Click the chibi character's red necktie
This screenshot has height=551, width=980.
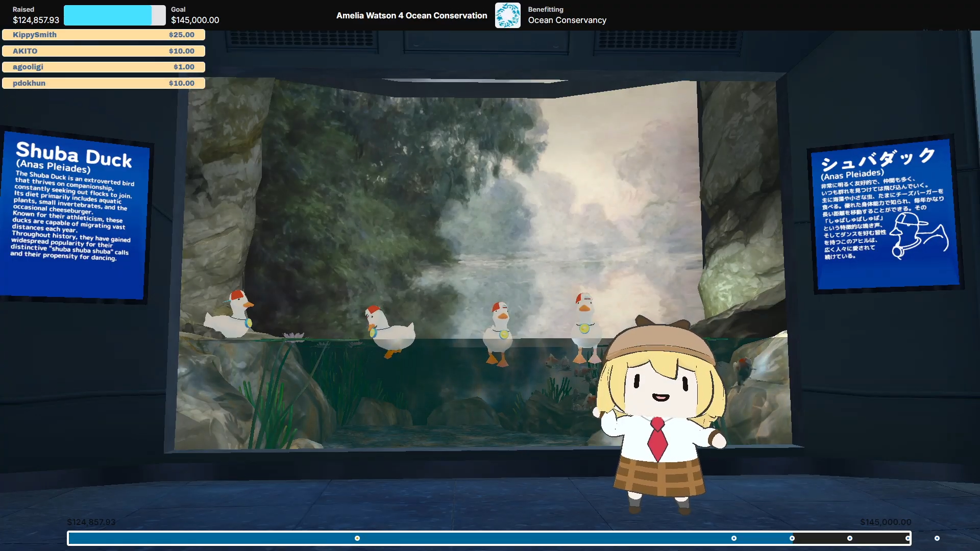pyautogui.click(x=657, y=439)
